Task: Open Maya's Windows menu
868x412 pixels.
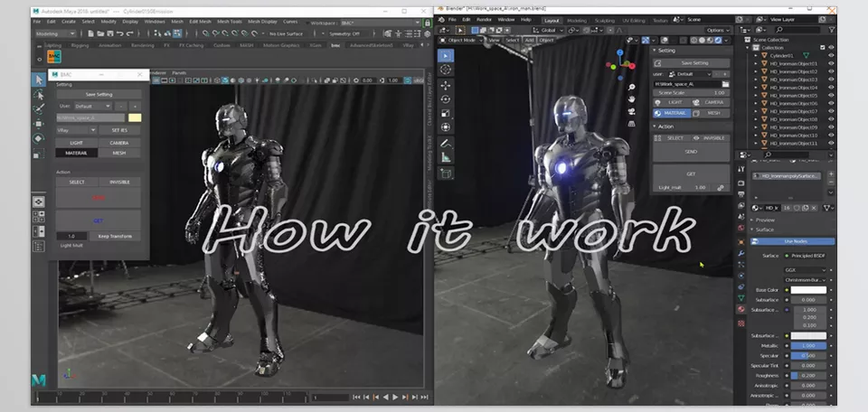Action: click(155, 22)
